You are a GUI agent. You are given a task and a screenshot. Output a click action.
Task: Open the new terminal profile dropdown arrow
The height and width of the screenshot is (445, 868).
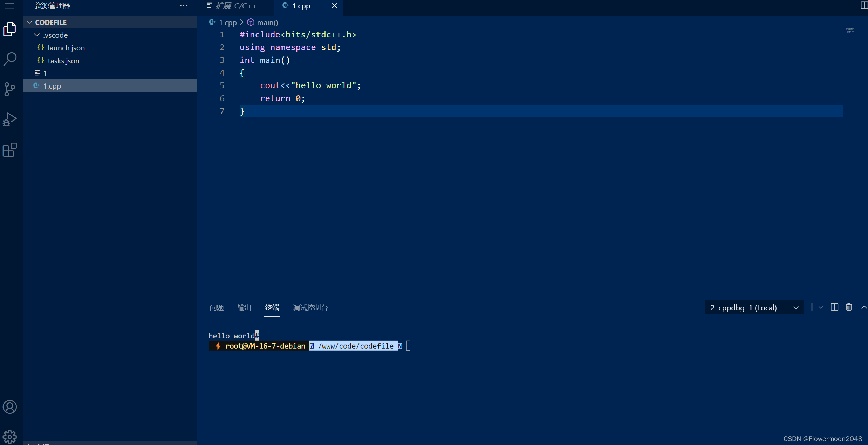(x=821, y=308)
